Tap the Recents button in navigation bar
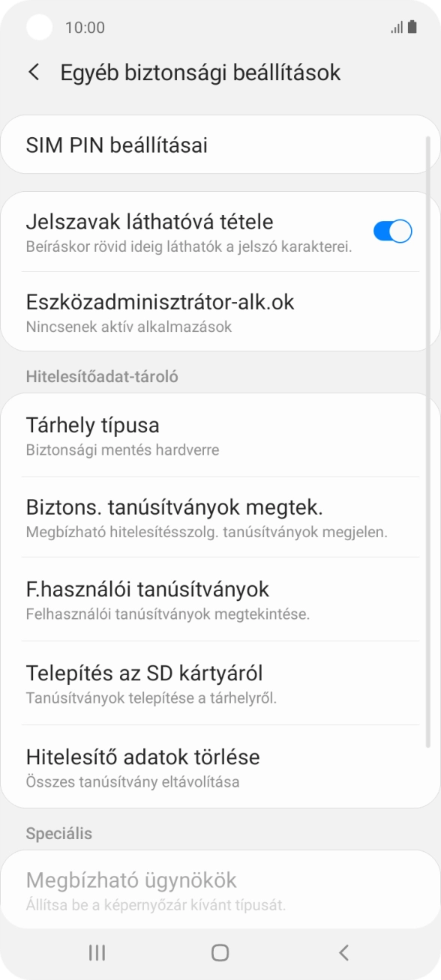 click(x=96, y=952)
